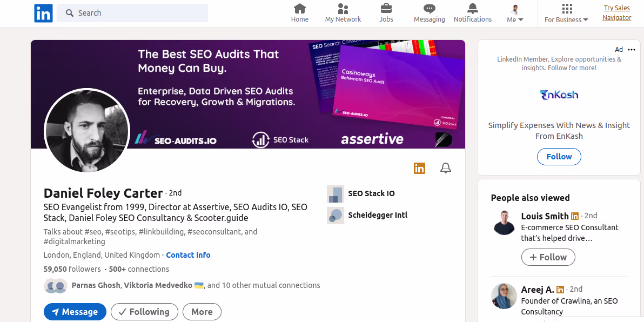644x322 pixels.
Task: Open the More actions button
Action: 202,312
